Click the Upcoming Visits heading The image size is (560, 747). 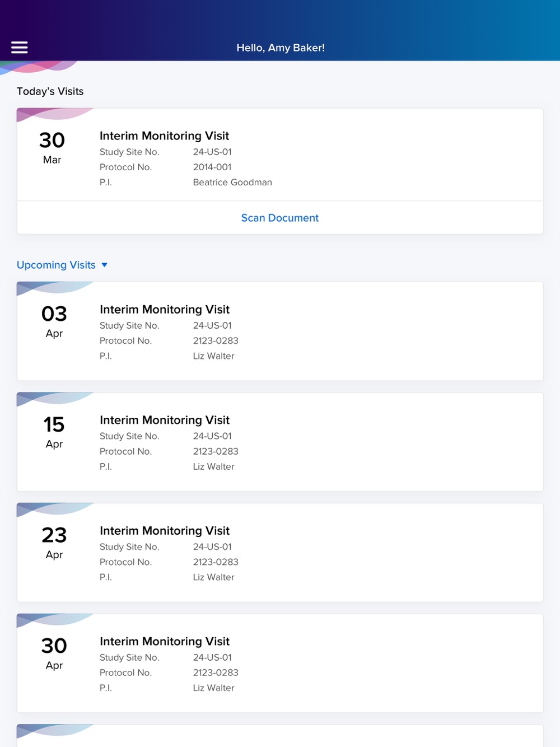[56, 265]
